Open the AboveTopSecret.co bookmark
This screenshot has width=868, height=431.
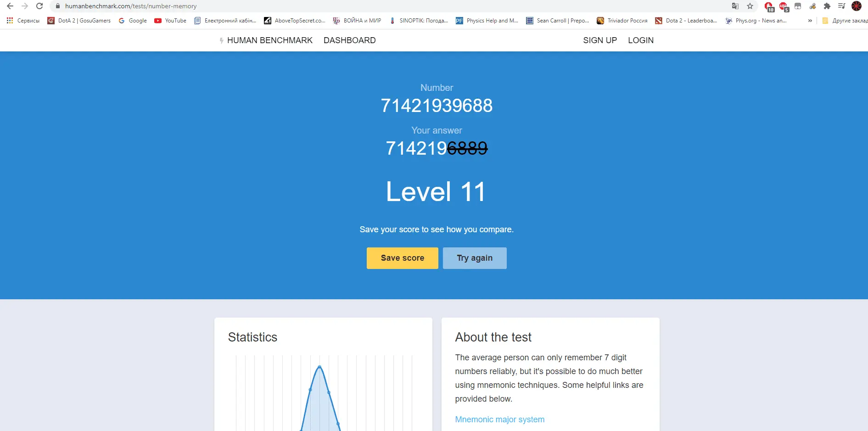[x=295, y=21]
